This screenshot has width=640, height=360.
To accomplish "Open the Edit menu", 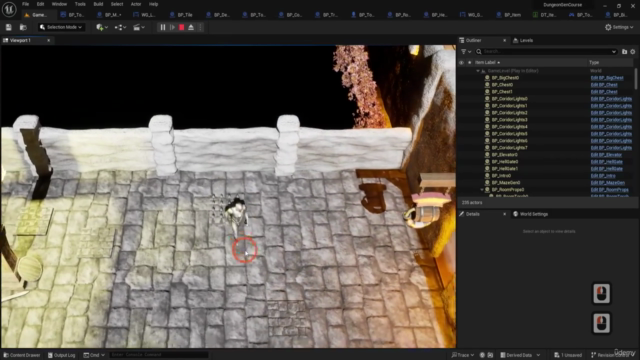I will 40,4.
